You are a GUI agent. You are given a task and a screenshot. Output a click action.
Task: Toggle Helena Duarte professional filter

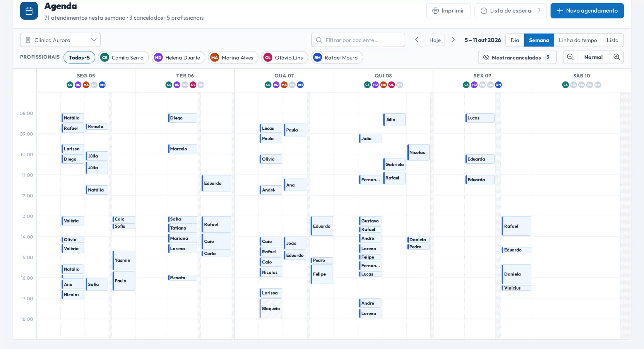pyautogui.click(x=178, y=57)
